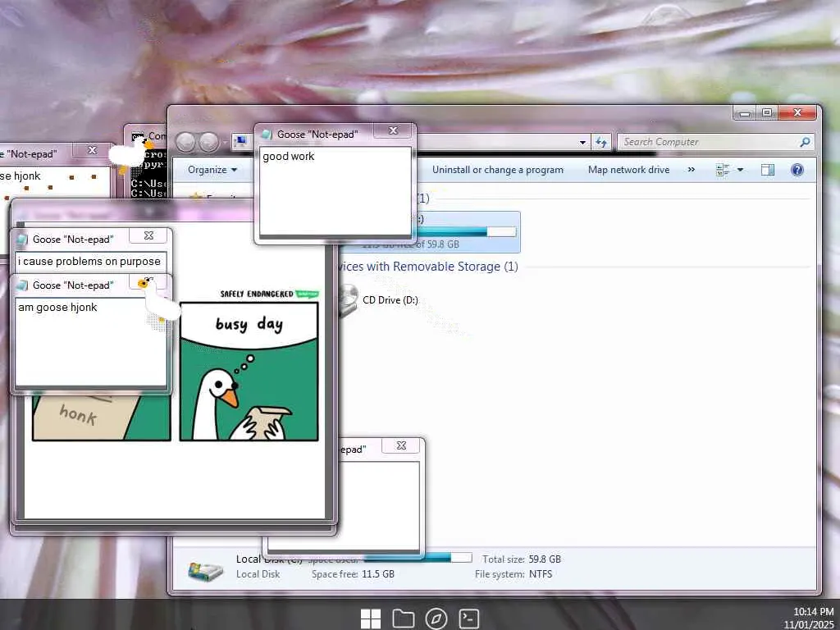
Task: Click the computer icon in the address bar
Action: click(241, 141)
